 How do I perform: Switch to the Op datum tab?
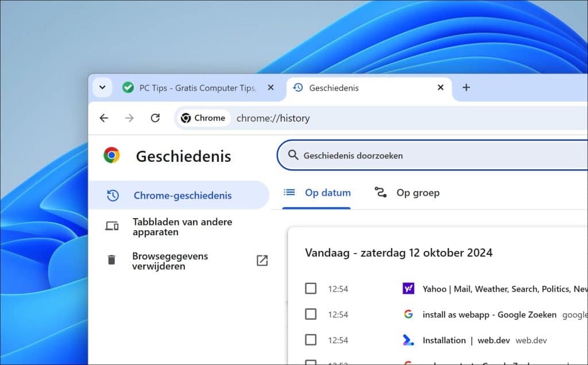pyautogui.click(x=316, y=193)
